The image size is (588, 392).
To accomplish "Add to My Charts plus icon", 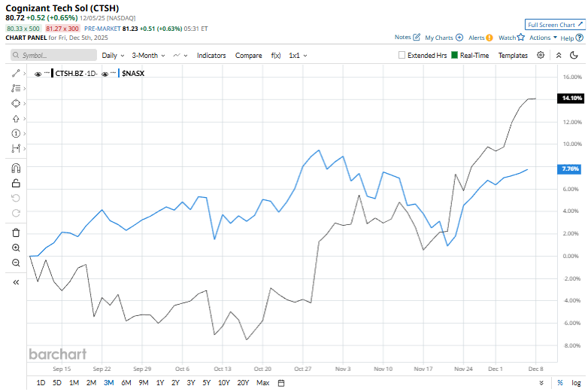I will pos(459,38).
